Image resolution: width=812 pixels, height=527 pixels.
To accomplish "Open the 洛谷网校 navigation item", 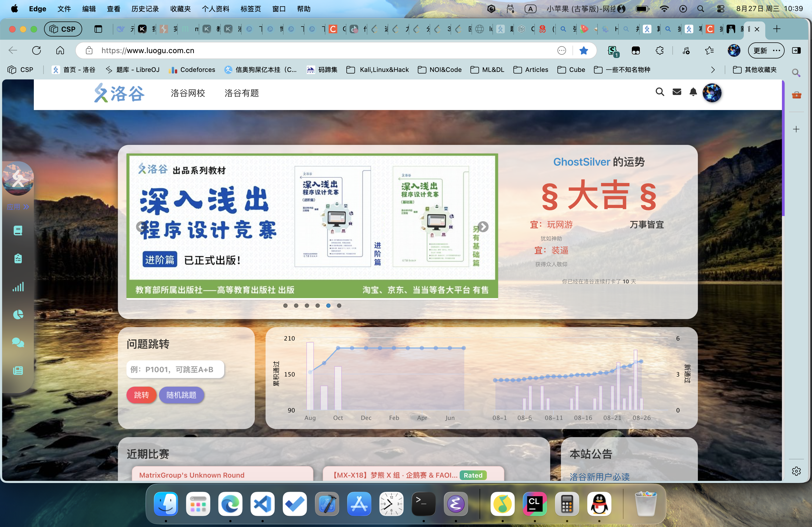I will tap(188, 93).
